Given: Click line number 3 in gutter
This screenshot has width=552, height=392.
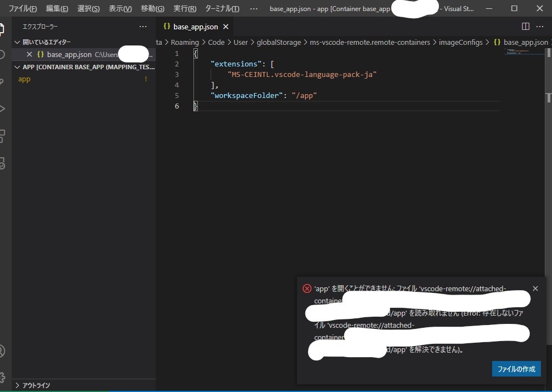Looking at the screenshot, I should click(x=177, y=75).
